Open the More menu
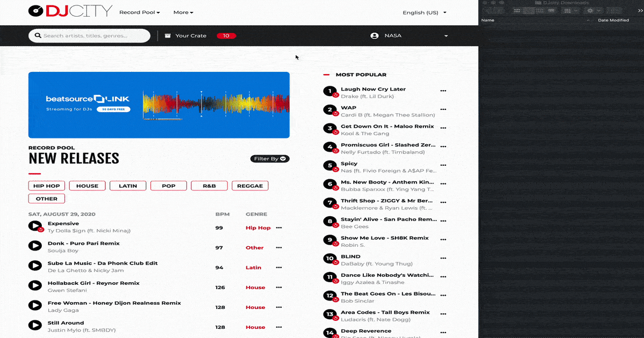Image resolution: width=644 pixels, height=338 pixels. coord(183,12)
